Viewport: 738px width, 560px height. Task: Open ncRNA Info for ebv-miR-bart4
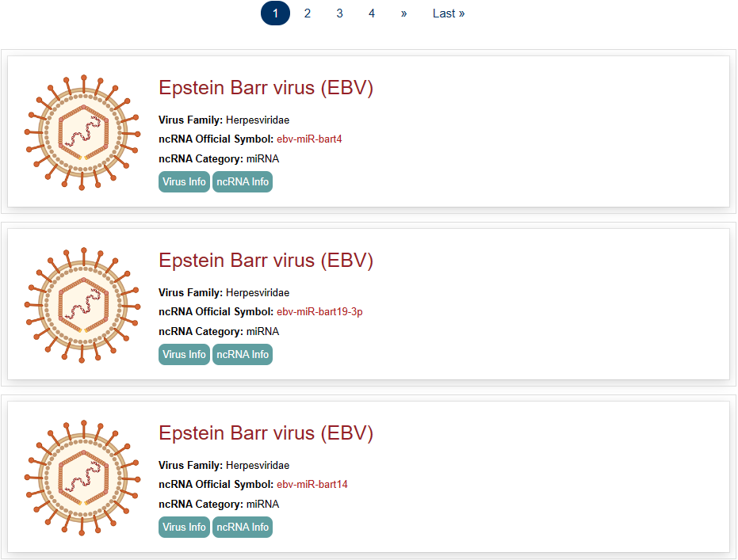[x=243, y=182]
